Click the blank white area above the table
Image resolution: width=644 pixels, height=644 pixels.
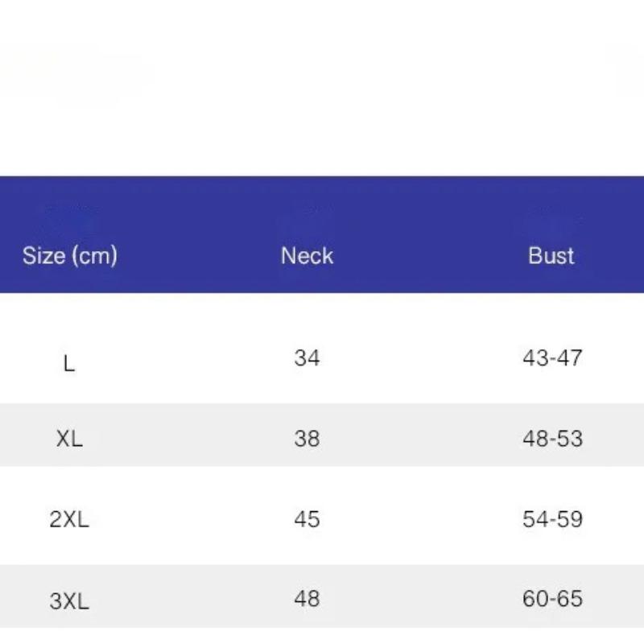point(322,89)
